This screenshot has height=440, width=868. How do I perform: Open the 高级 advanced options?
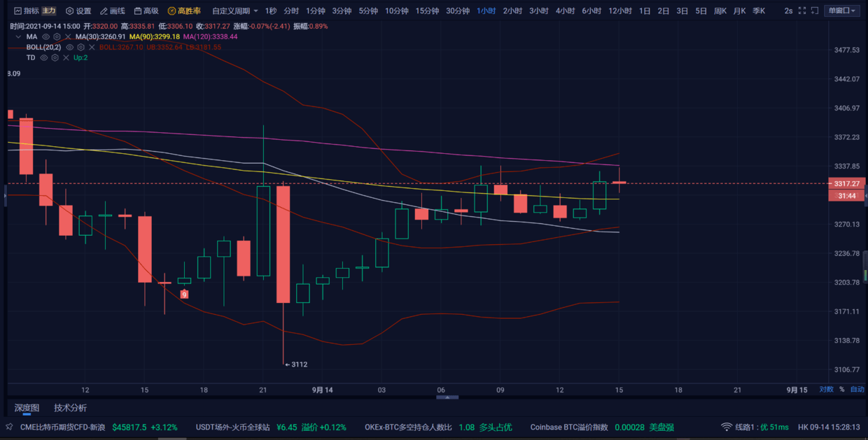coord(146,11)
